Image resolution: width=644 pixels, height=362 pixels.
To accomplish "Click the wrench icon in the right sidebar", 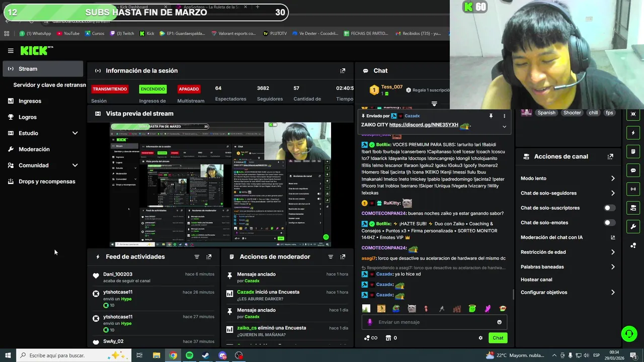I will click(633, 226).
